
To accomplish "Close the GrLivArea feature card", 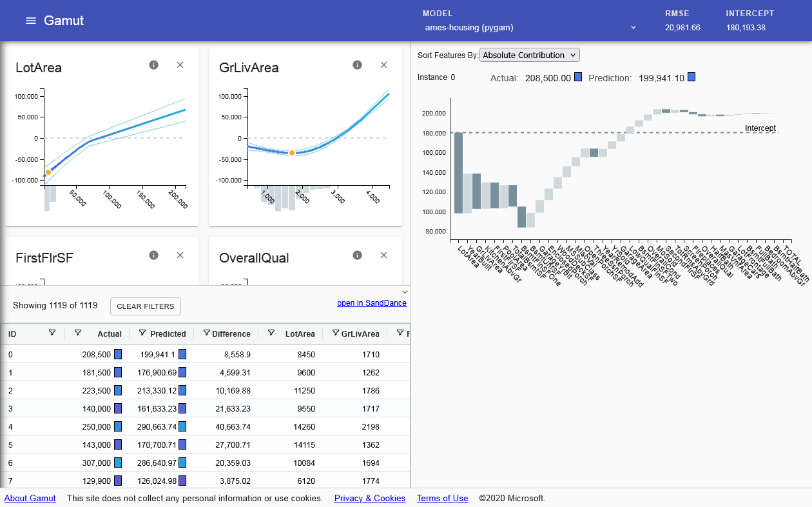I will click(x=384, y=65).
